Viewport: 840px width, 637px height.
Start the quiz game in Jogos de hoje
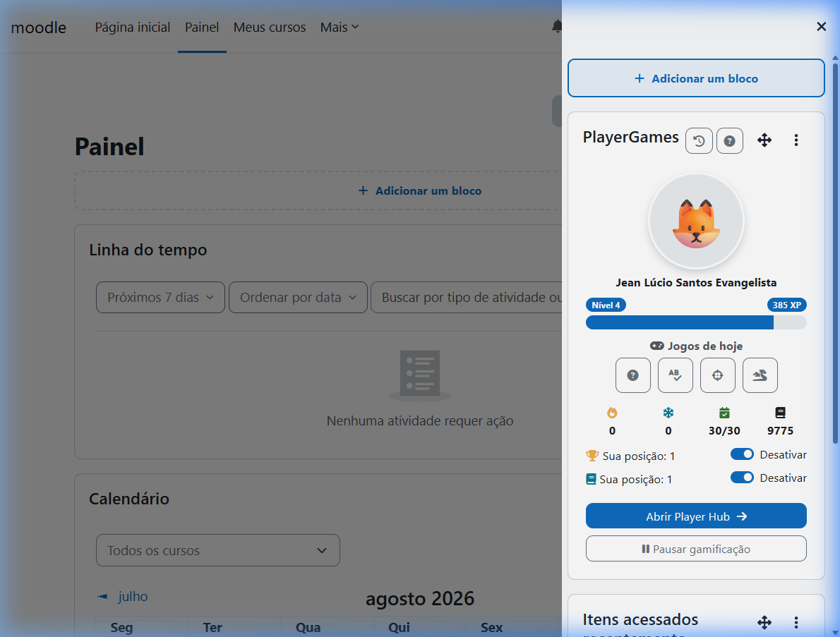632,375
